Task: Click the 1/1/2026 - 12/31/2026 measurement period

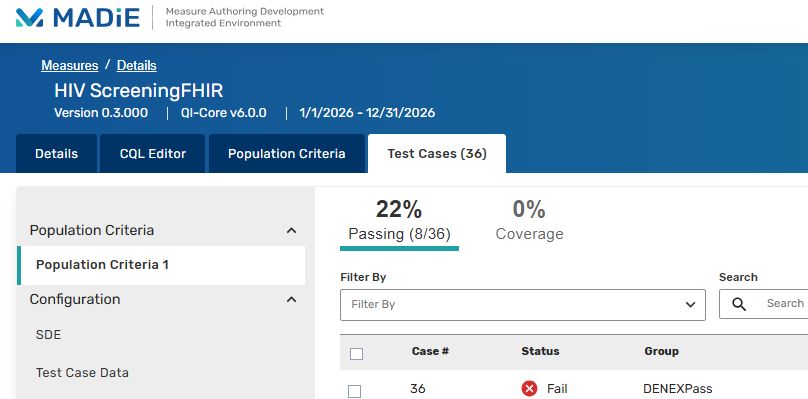Action: (x=367, y=112)
